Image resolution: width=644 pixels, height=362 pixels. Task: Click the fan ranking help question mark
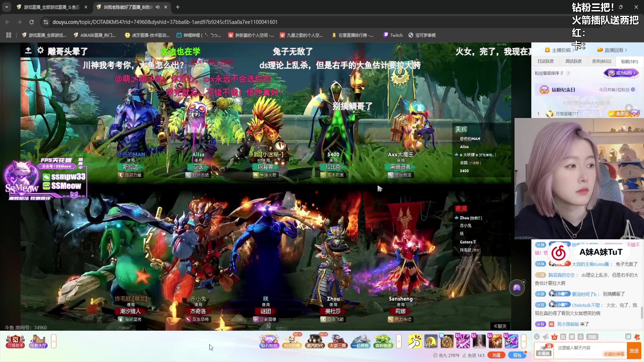pos(568,73)
